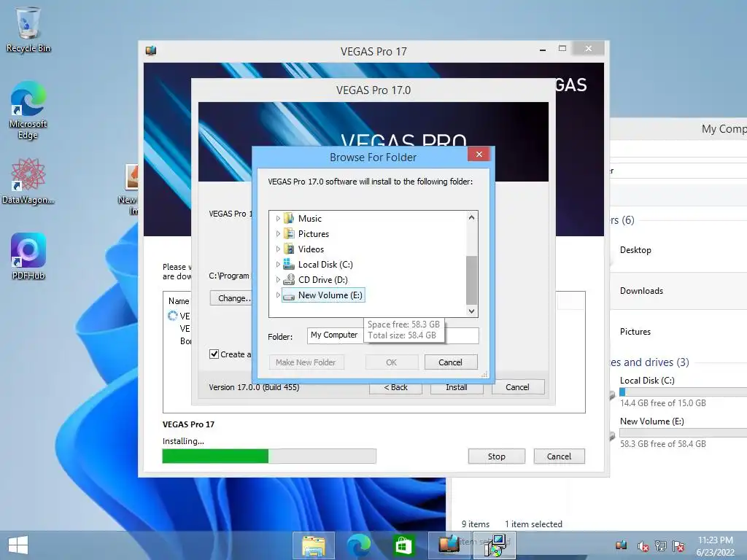Select Pictures in My Computer window

coord(635,332)
